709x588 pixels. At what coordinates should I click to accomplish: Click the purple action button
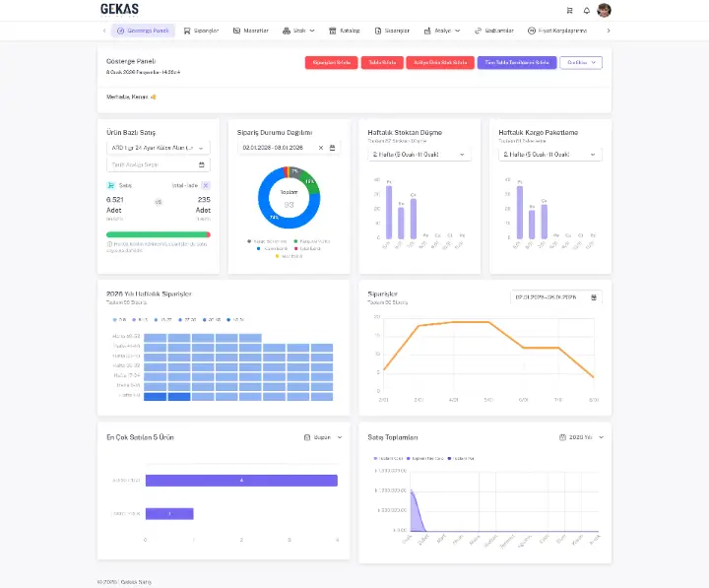(x=515, y=62)
